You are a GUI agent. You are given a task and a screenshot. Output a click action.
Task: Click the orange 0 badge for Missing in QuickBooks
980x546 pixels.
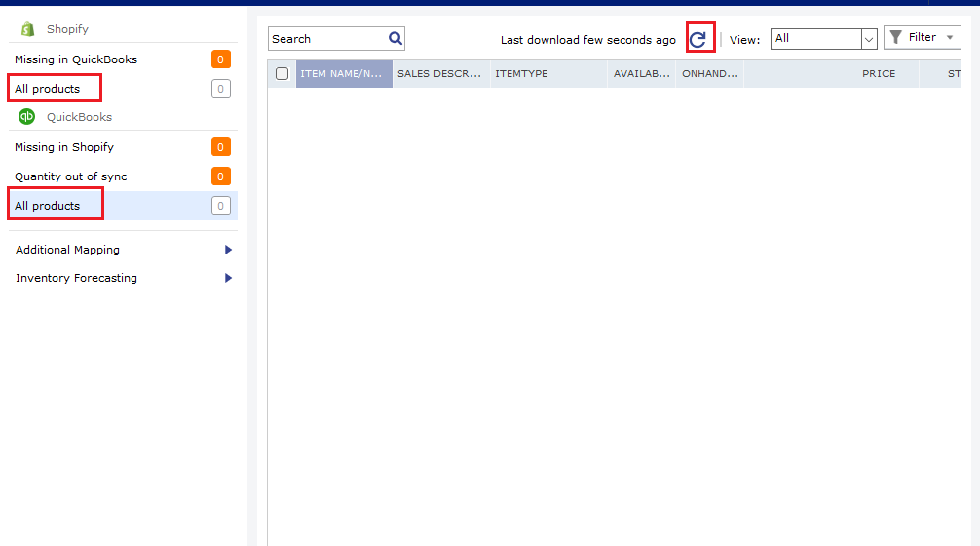click(x=220, y=59)
